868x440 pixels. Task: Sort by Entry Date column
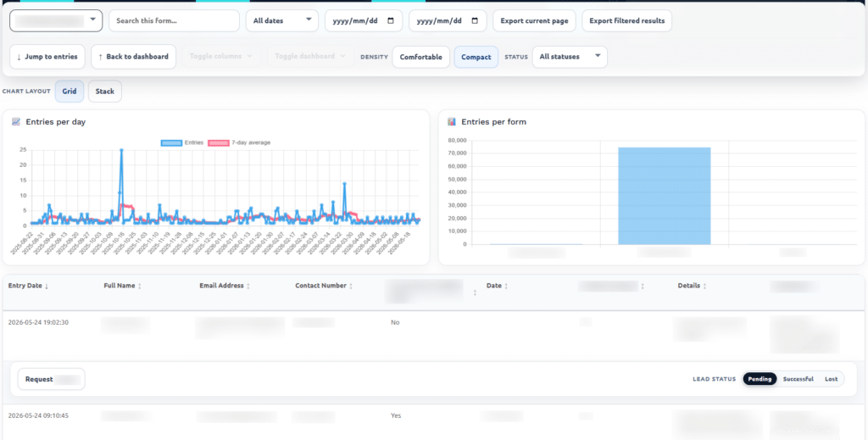[x=28, y=286]
